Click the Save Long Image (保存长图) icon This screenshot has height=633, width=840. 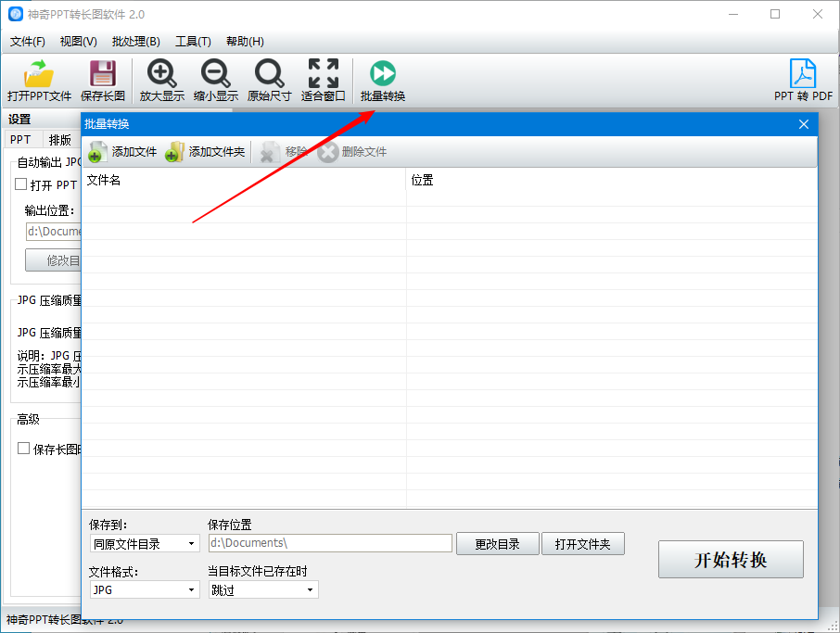(103, 81)
